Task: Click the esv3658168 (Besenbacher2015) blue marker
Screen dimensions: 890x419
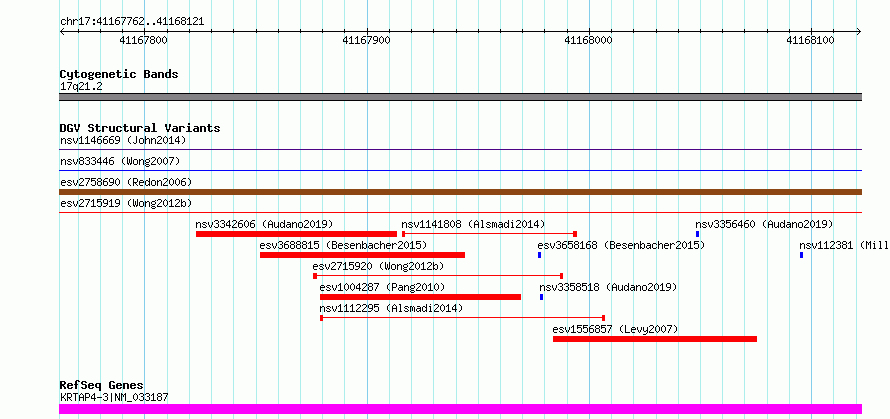Action: [539, 255]
